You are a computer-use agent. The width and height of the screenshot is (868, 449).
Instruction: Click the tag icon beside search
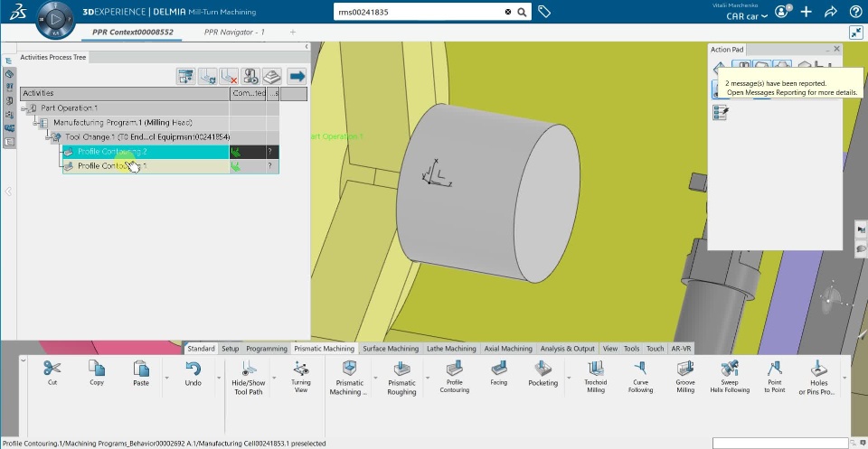click(x=544, y=12)
